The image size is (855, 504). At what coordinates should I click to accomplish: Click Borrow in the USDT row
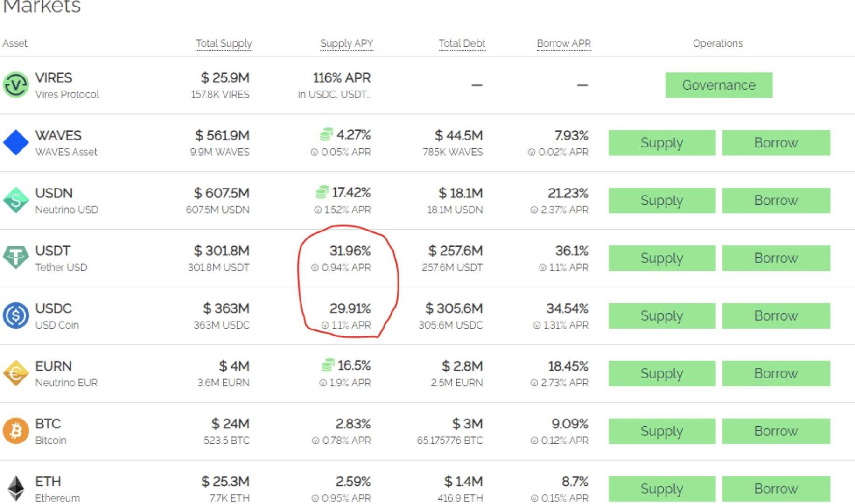(x=776, y=258)
